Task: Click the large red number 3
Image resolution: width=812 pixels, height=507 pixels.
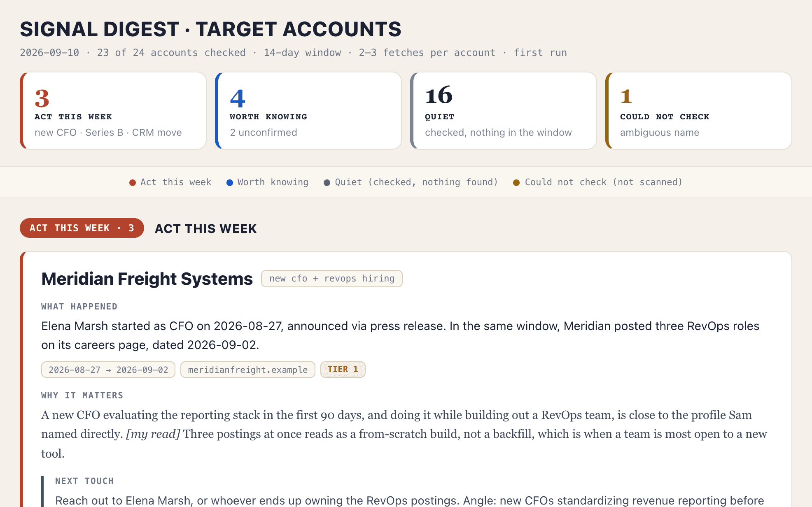Action: click(42, 98)
